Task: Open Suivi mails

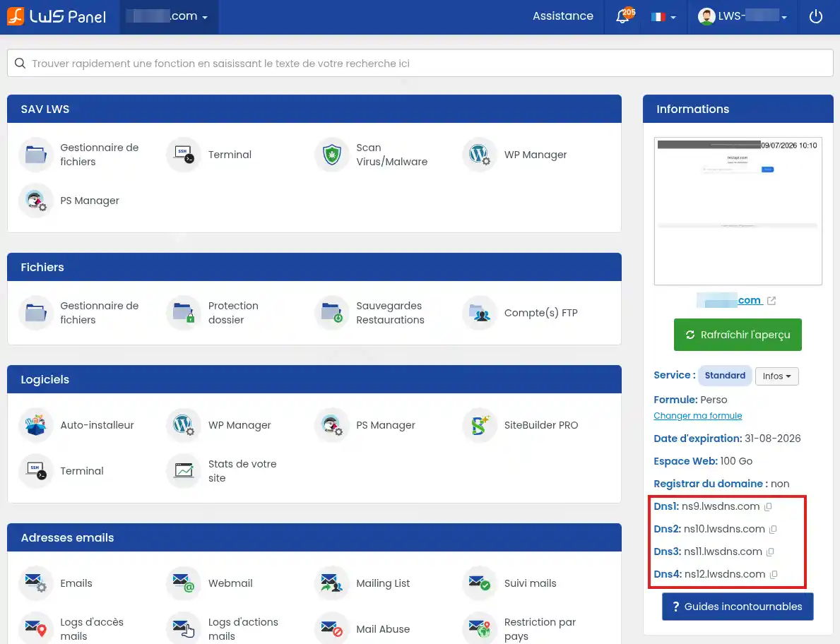Action: pyautogui.click(x=510, y=583)
